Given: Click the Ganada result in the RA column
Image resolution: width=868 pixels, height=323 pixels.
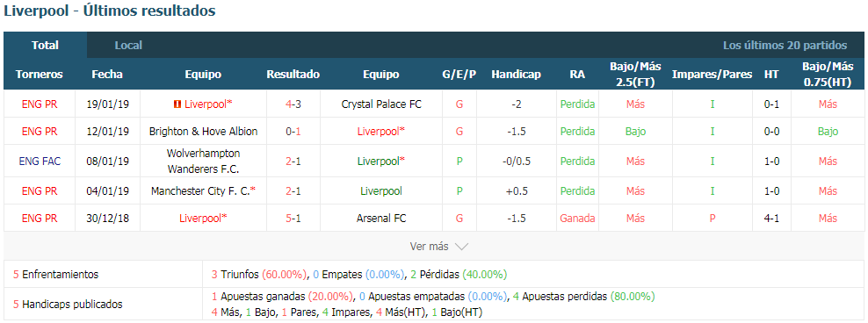Looking at the screenshot, I should coord(577,219).
